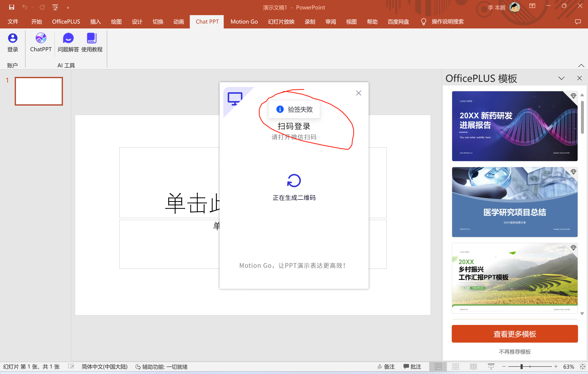588x374 pixels.
Task: Click the 查看更多模板 button
Action: coord(514,334)
